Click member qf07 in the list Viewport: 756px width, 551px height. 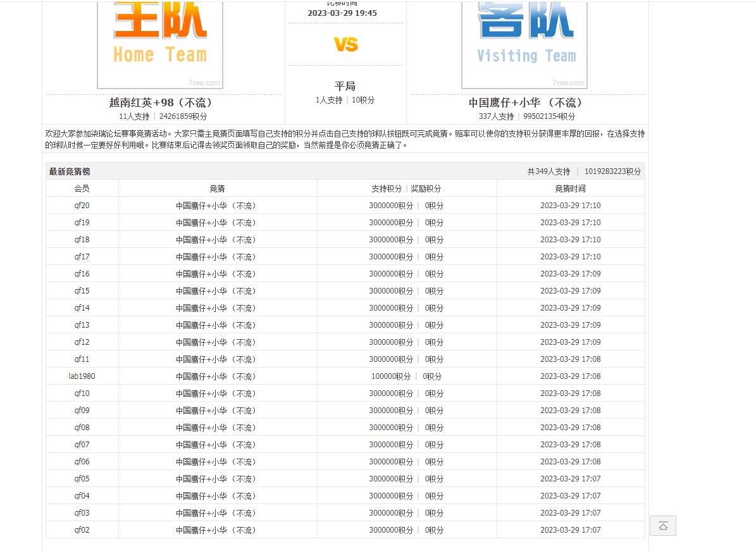[x=82, y=445]
